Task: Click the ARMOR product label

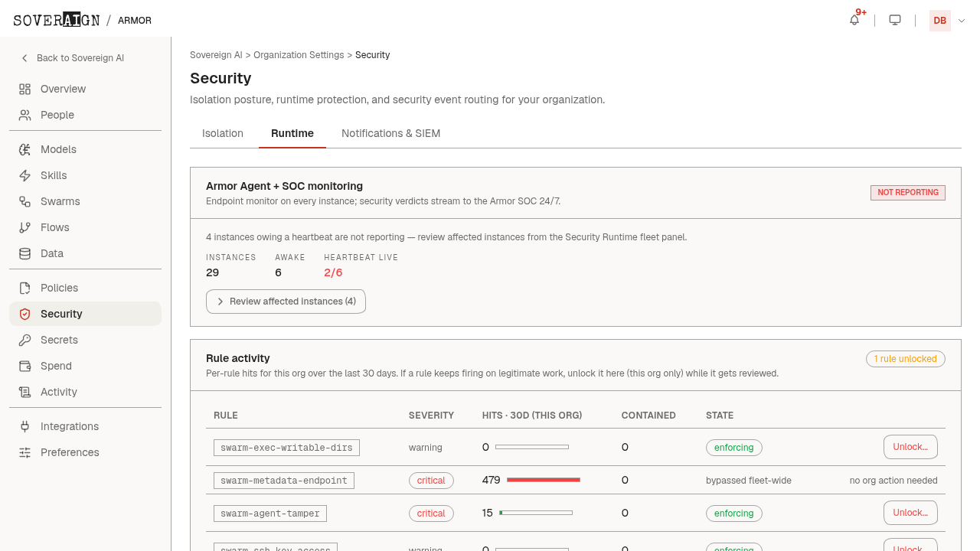Action: pos(135,21)
